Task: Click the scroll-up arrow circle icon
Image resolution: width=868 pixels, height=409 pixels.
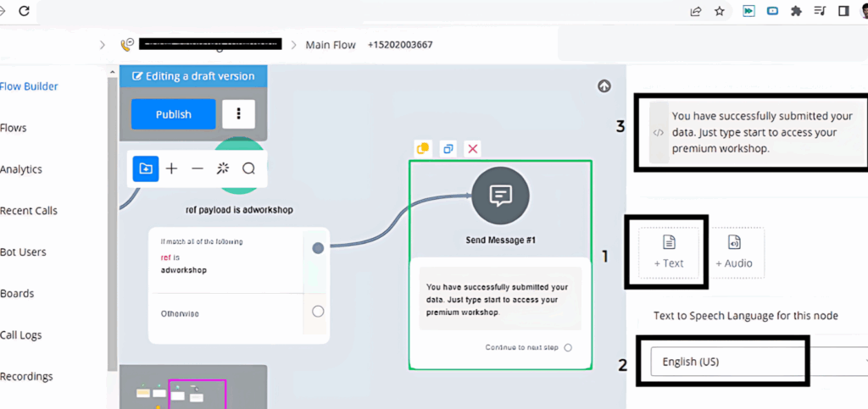Action: coord(604,86)
